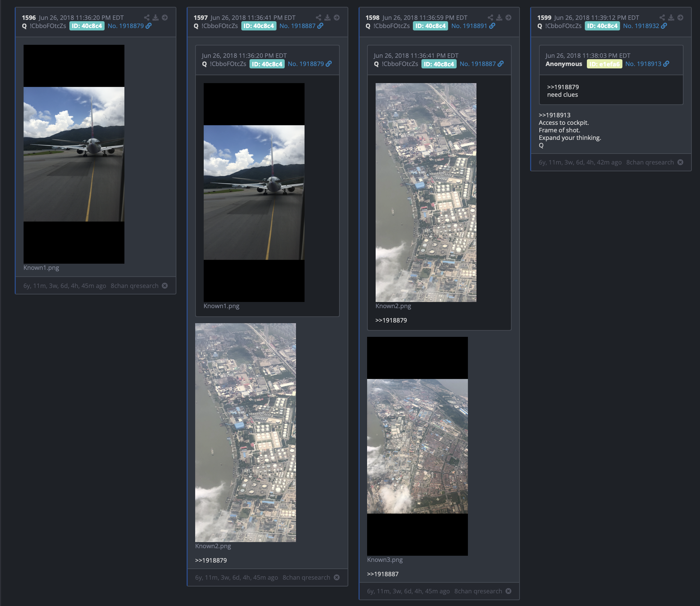Viewport: 700px width, 606px height.
Task: Click 8chan qresearch label in post 1597 footer
Action: [307, 578]
